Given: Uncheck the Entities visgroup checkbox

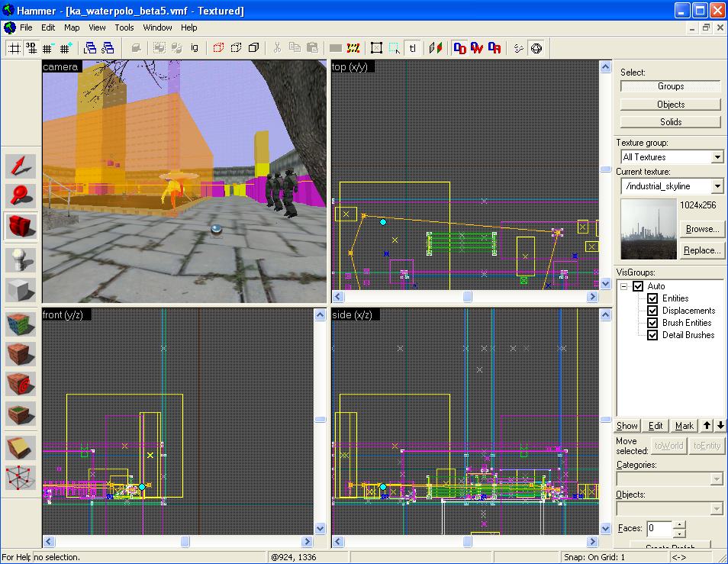Looking at the screenshot, I should [652, 298].
